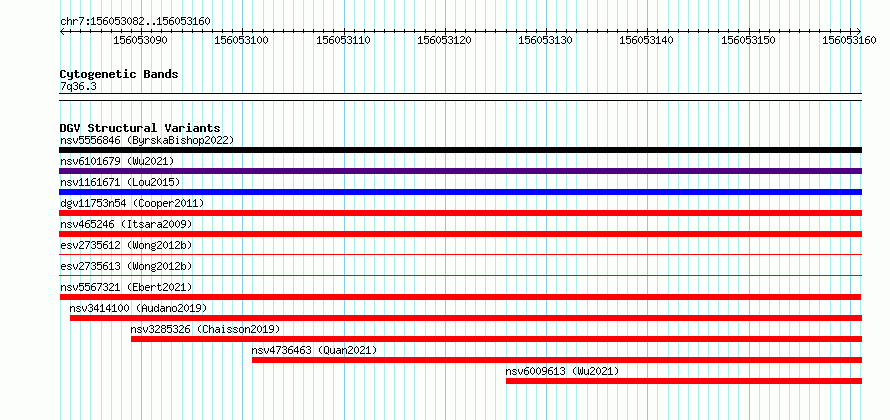Viewport: 890px width, 420px height.
Task: Click the Cytogenetic Bands track title
Action: (119, 74)
